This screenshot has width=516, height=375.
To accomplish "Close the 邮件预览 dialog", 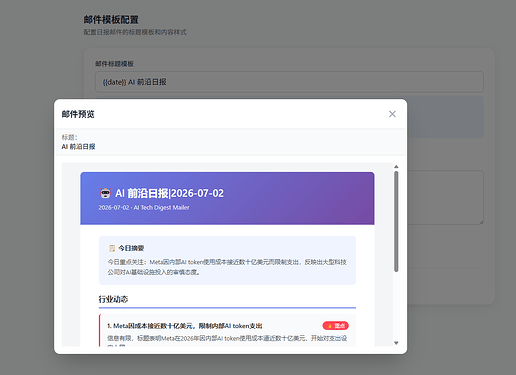I will pos(392,114).
